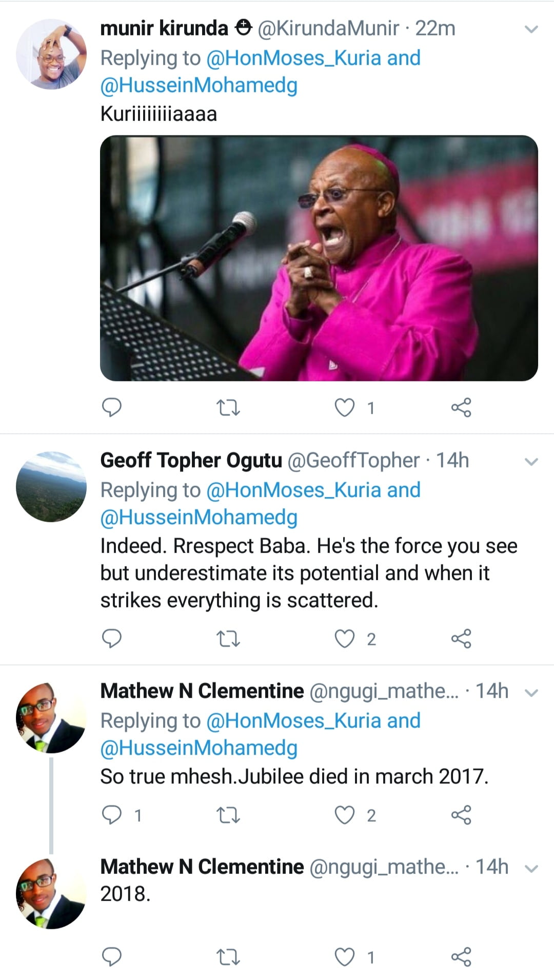Expand tweet menu on Mathew's '2018.' tweet

pyautogui.click(x=532, y=869)
